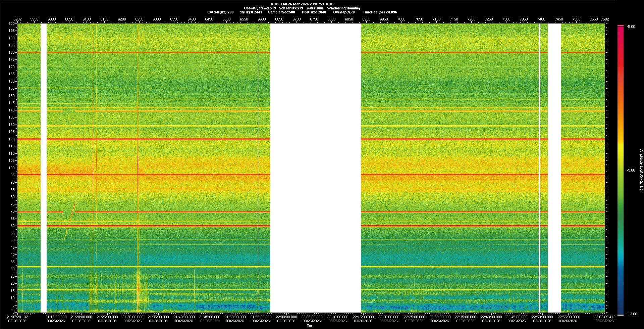Click the 7000 tick on the top axis
This screenshot has height=329, width=644.
(401, 19)
